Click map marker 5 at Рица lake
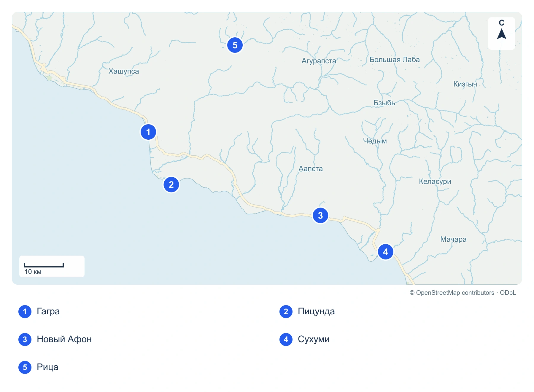This screenshot has width=534, height=392. tap(235, 45)
